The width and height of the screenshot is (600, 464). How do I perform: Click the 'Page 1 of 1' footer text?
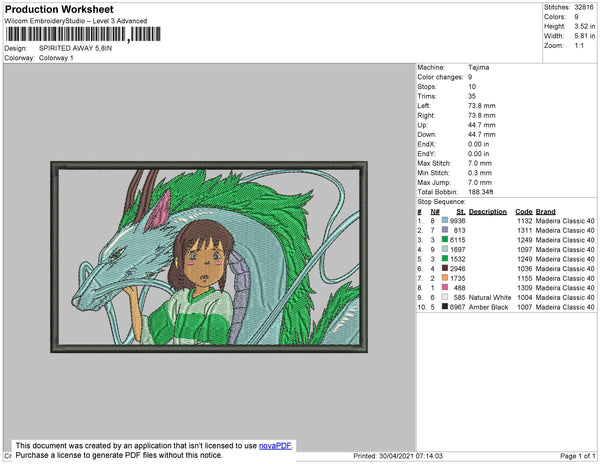(577, 456)
